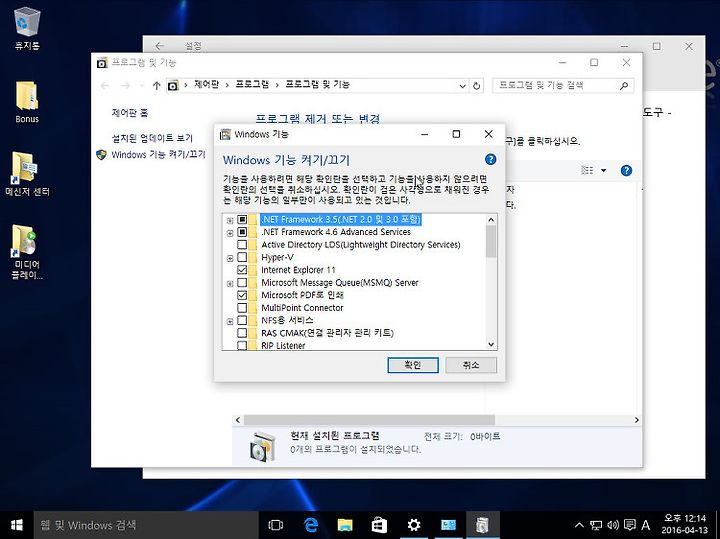Open the Windows Start button
Image resolution: width=720 pixels, height=539 pixels.
pyautogui.click(x=17, y=525)
